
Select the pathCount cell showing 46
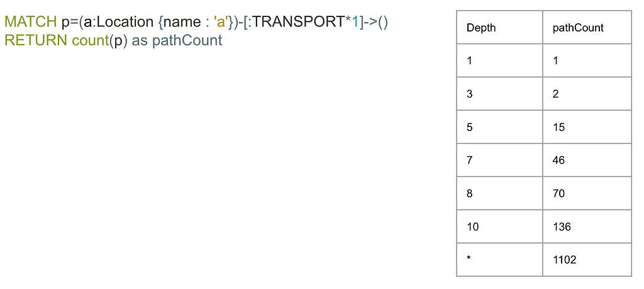(x=587, y=160)
